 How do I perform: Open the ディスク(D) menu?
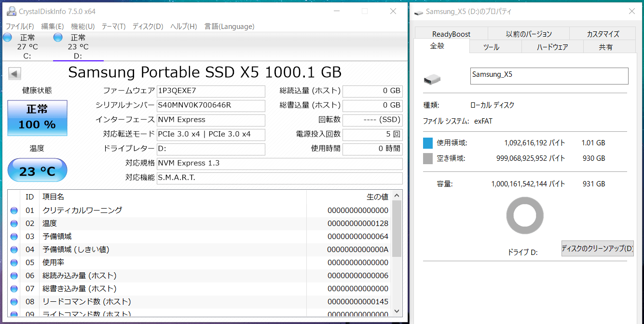148,27
